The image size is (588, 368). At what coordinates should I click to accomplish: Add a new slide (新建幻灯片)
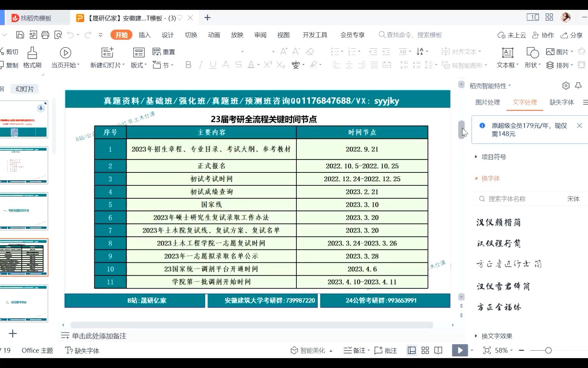point(107,58)
